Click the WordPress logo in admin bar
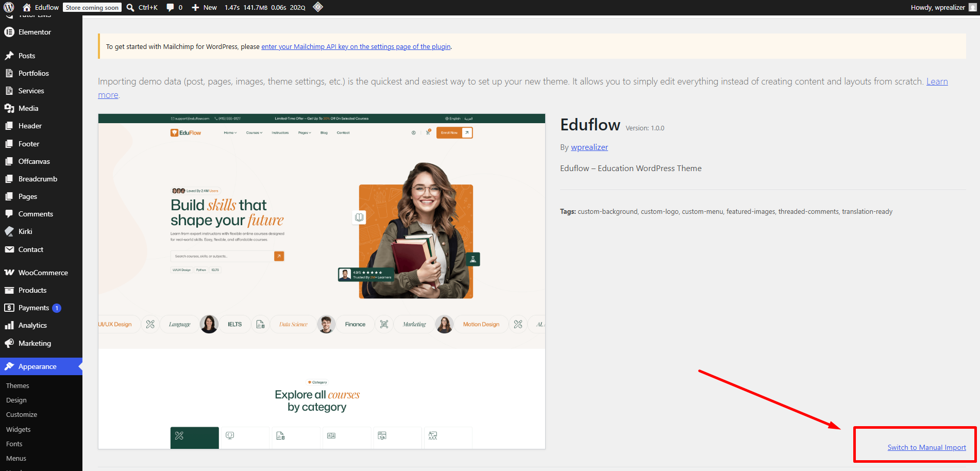 tap(9, 7)
